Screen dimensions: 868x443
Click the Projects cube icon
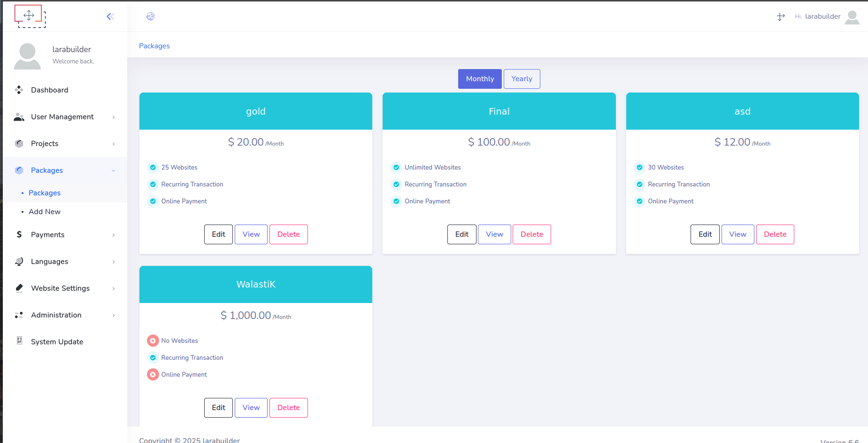click(19, 143)
